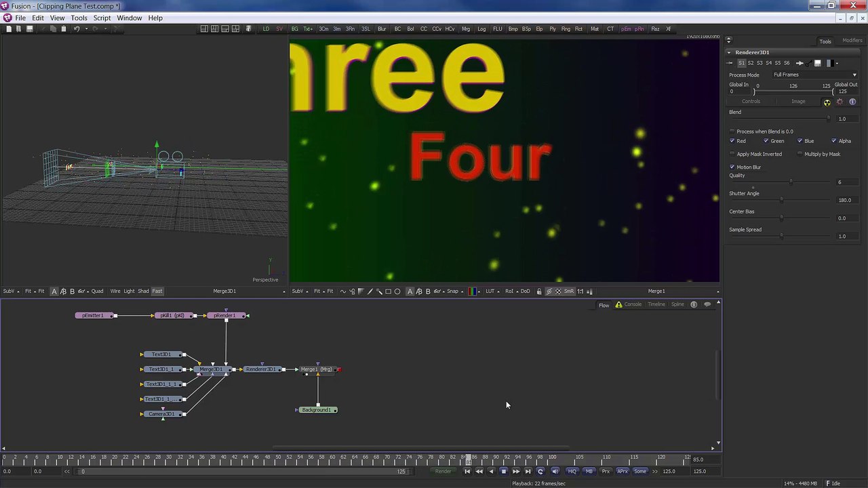
Task: Add a Brightness Contrast (BC) tool
Action: pyautogui.click(x=397, y=29)
